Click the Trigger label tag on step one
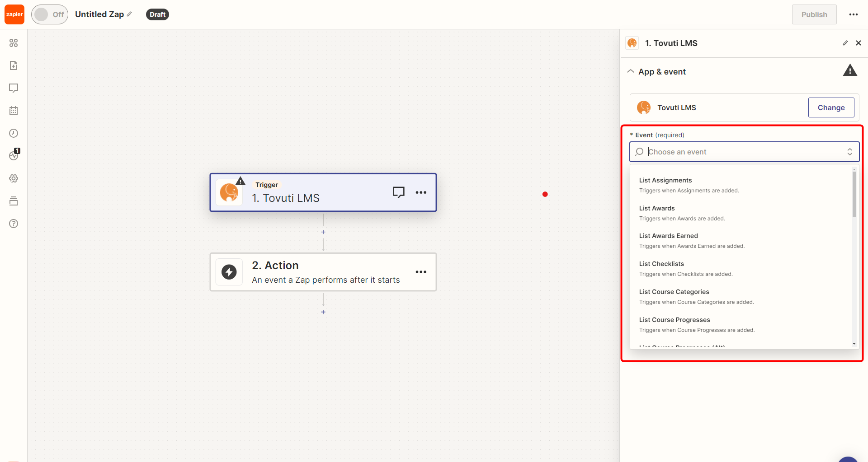The image size is (868, 462). (x=267, y=185)
